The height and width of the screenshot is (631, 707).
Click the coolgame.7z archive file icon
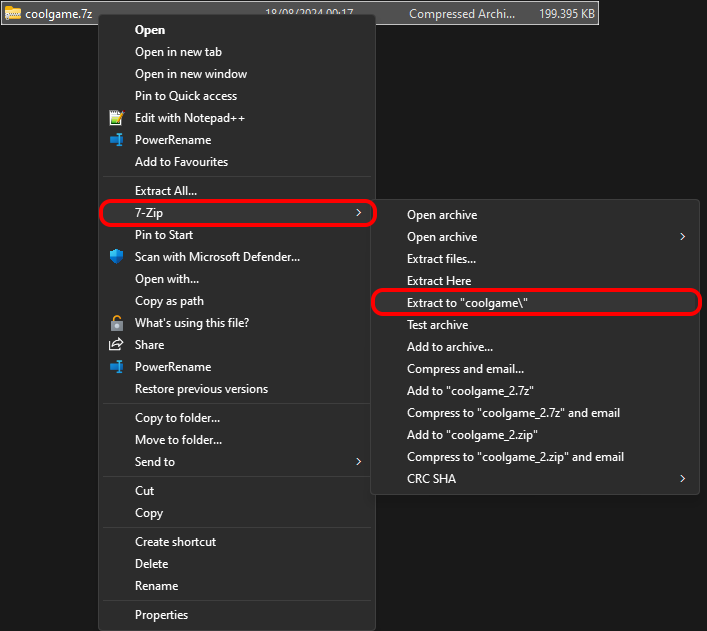click(13, 14)
